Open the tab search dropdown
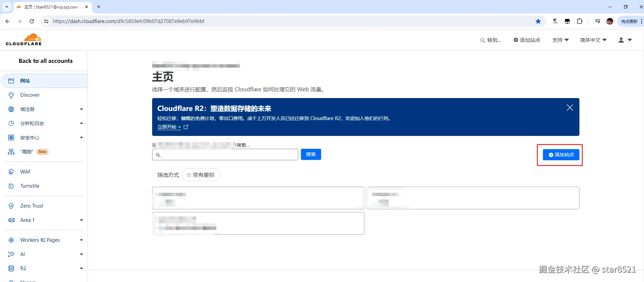 [x=7, y=7]
